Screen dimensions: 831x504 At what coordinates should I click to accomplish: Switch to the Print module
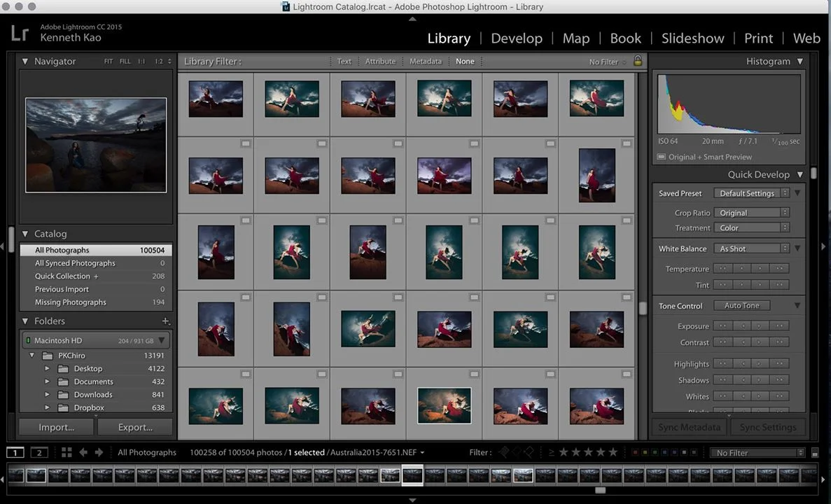click(x=758, y=38)
